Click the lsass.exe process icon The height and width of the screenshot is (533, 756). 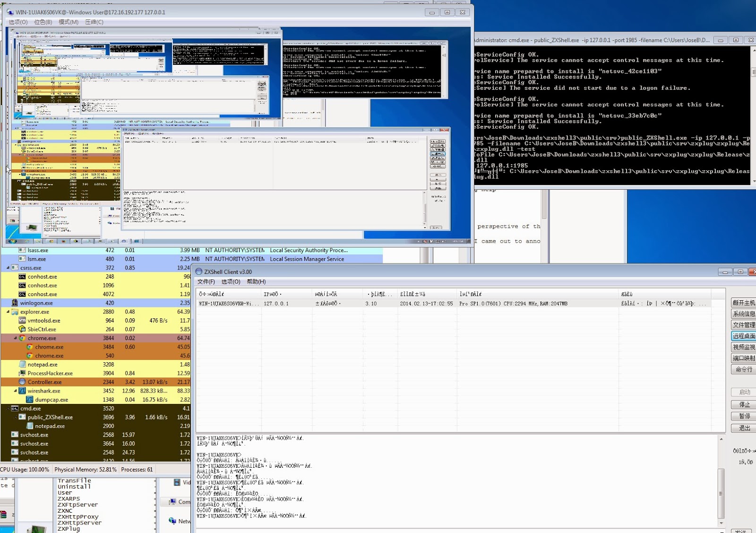[x=22, y=250]
